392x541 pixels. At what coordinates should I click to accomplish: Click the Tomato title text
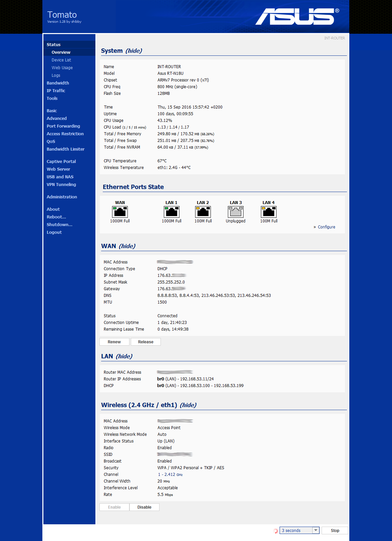pyautogui.click(x=62, y=15)
